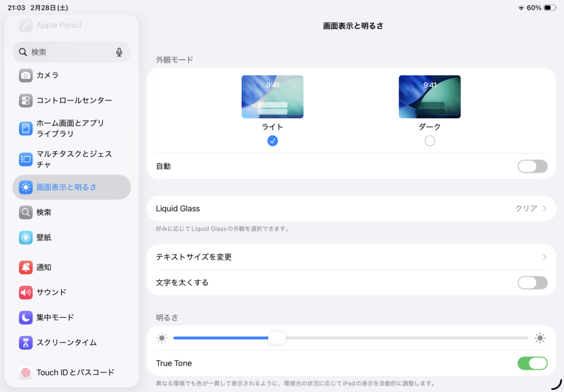Enable the automatic (自動) appearance toggle
564x392 pixels.
tap(532, 166)
